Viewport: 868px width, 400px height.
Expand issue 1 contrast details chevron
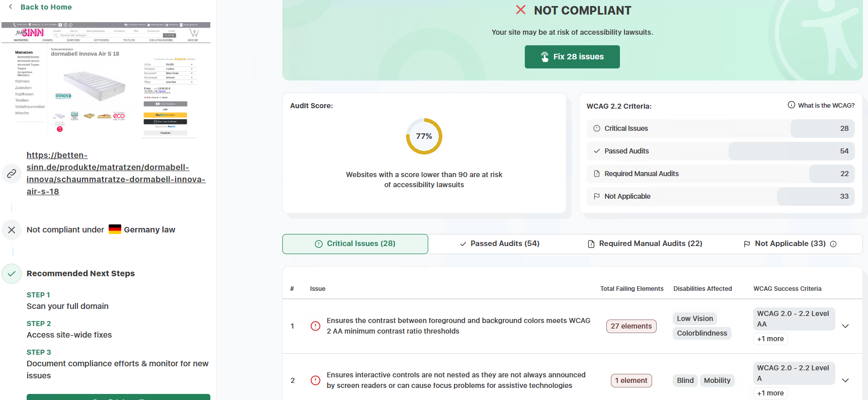[845, 326]
